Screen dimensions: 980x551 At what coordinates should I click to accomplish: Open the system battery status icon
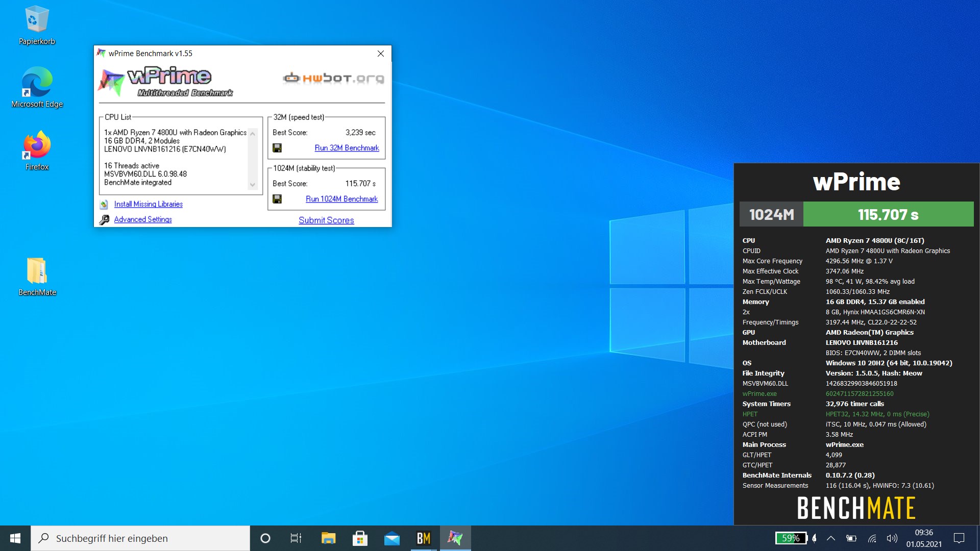pyautogui.click(x=851, y=538)
